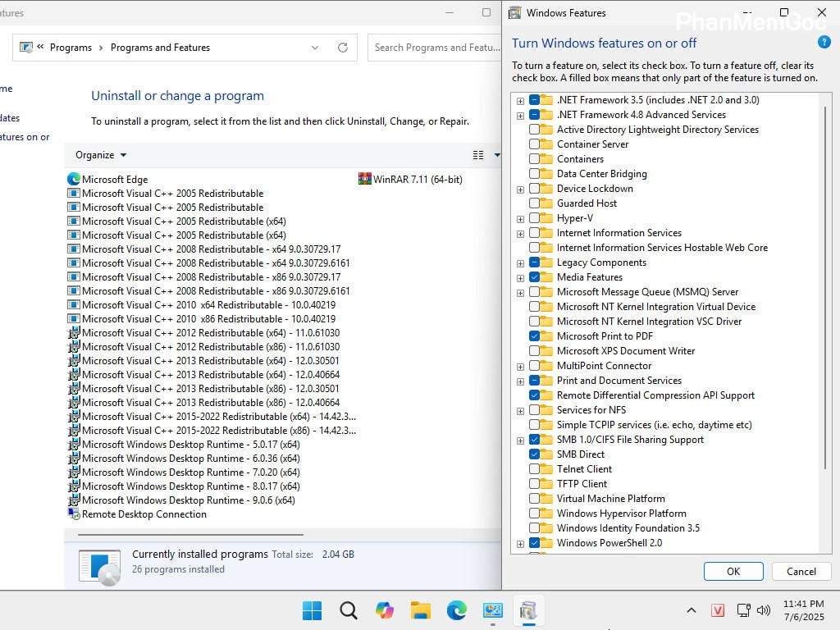
Task: Open Copilot from the taskbar
Action: [385, 610]
